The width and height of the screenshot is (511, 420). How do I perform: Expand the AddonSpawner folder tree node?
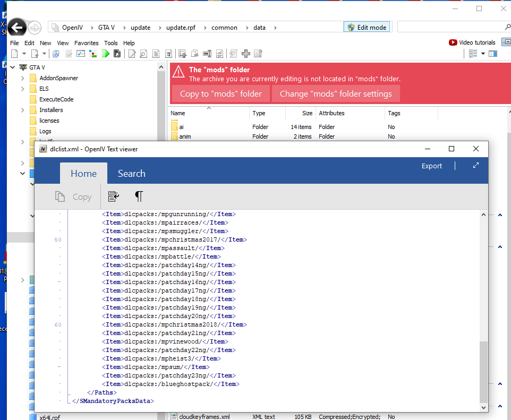coord(23,78)
